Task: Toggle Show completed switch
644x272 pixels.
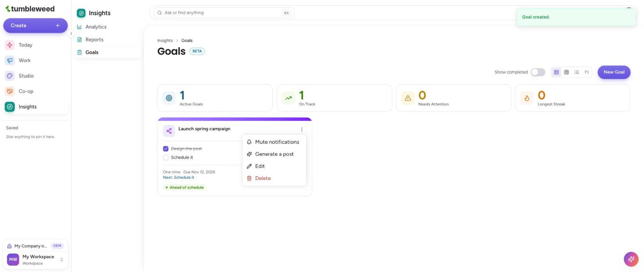Action: point(538,72)
